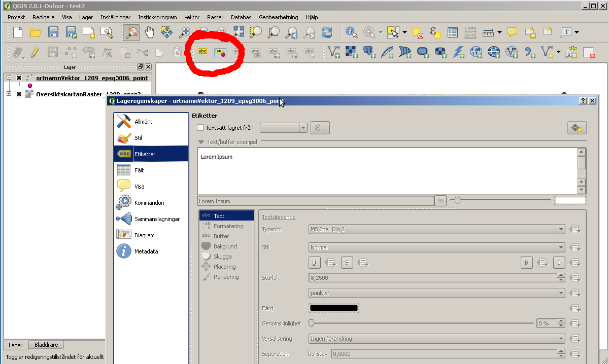This screenshot has width=609, height=364.
Task: Open the New Shapefile Layer dropdown arrow
Action: point(559,52)
